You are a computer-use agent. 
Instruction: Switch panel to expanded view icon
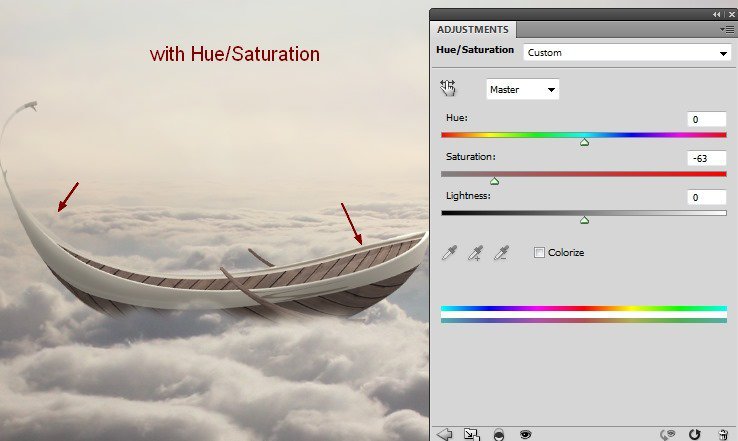coord(472,434)
